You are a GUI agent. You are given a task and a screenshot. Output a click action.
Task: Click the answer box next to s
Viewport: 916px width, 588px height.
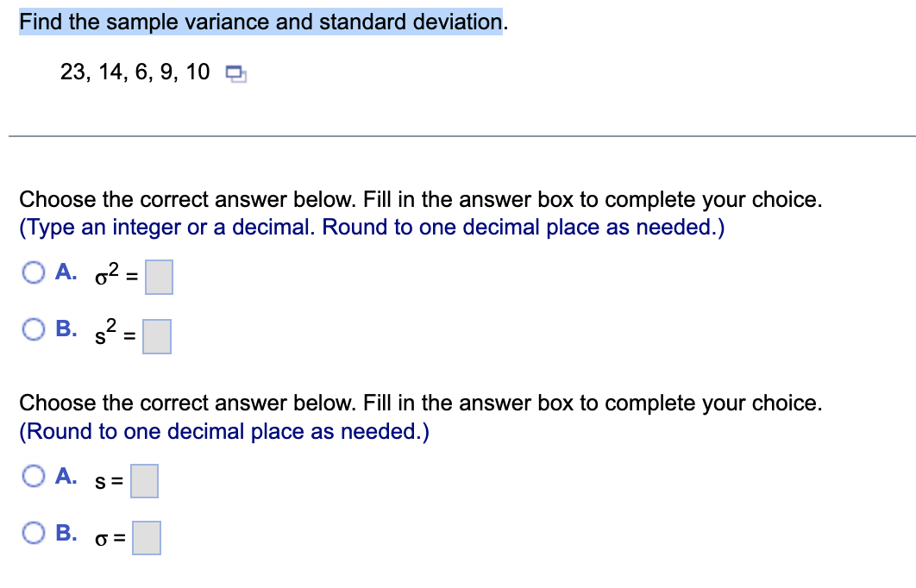pyautogui.click(x=143, y=481)
